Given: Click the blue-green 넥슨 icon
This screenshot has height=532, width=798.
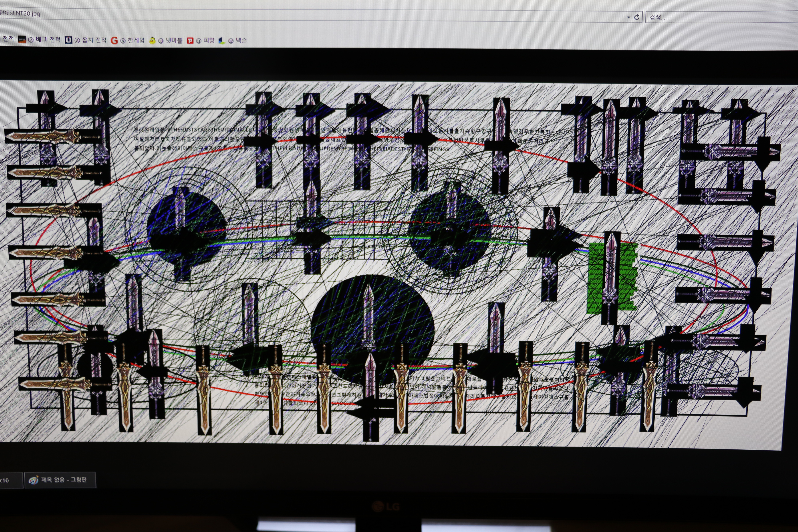Looking at the screenshot, I should 222,41.
